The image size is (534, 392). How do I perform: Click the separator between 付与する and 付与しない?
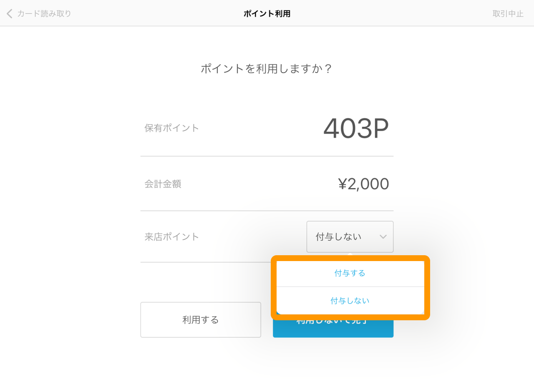pyautogui.click(x=350, y=287)
